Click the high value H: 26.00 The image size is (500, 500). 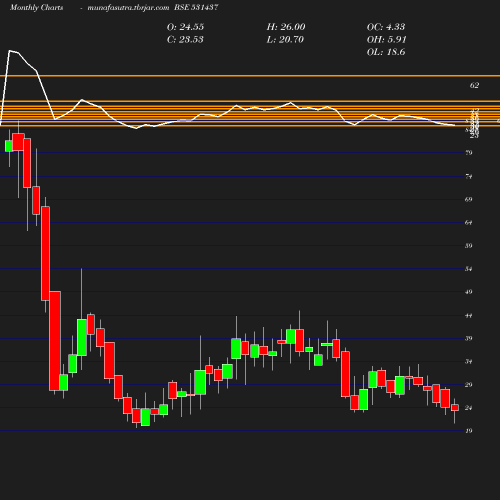point(286,27)
